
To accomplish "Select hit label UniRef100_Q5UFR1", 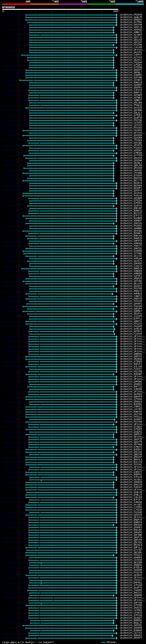I will point(131,88).
